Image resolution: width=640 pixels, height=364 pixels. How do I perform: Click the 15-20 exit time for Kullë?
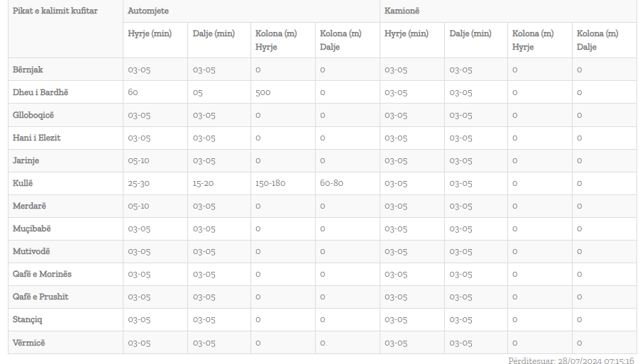click(x=203, y=184)
